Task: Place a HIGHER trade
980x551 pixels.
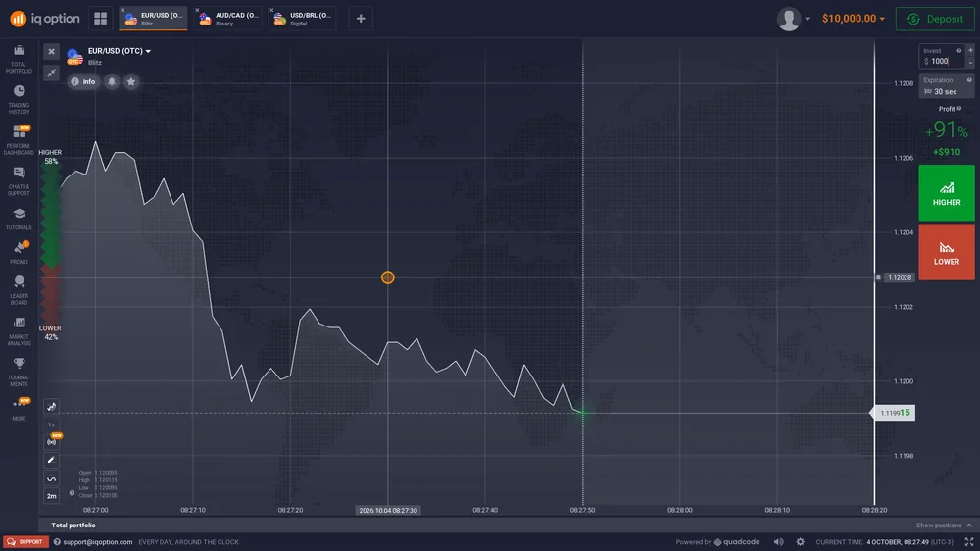Action: [x=947, y=192]
